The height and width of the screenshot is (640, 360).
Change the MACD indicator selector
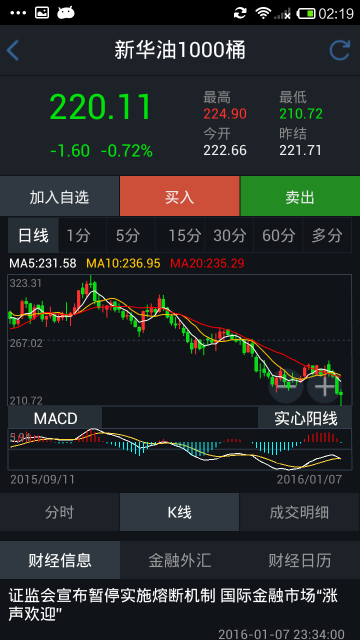pyautogui.click(x=55, y=418)
